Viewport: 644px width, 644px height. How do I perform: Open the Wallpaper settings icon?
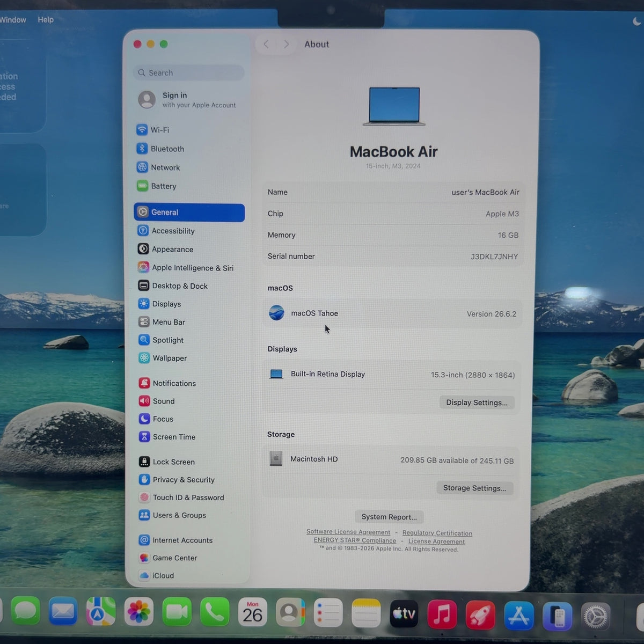coord(144,358)
